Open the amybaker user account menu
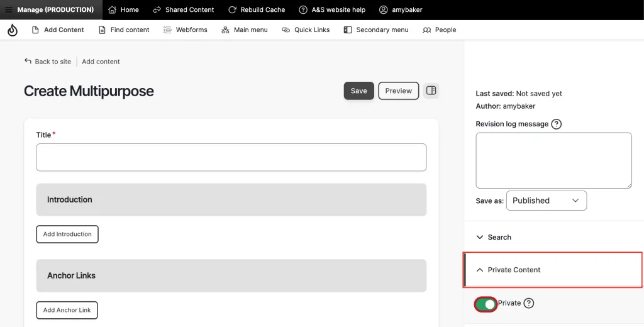Screen dimensions: 644x327 click(401, 10)
